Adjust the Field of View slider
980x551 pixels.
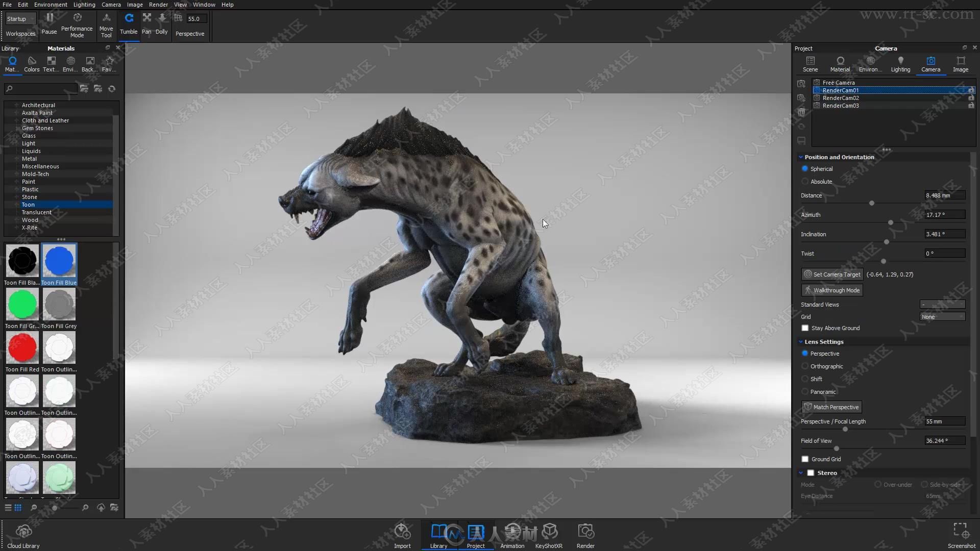coord(836,448)
